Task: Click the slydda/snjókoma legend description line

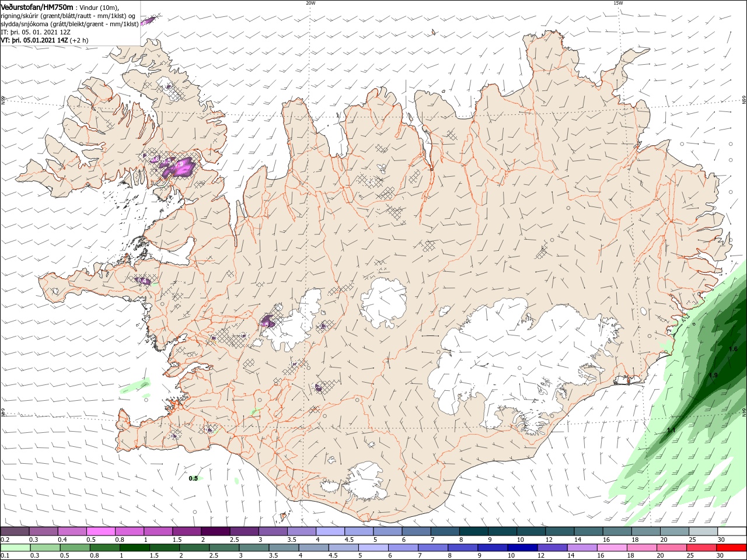Action: tap(69, 24)
